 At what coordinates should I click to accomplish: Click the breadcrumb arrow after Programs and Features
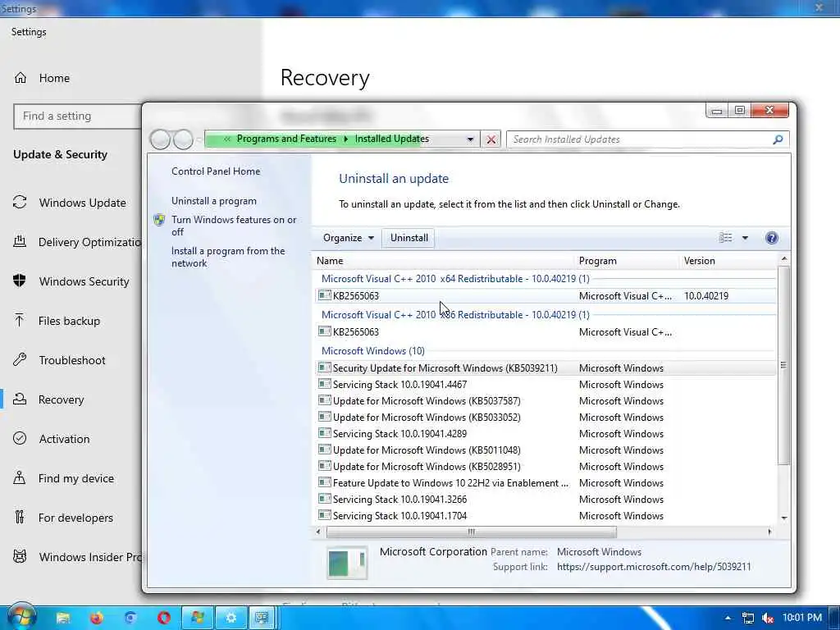345,139
